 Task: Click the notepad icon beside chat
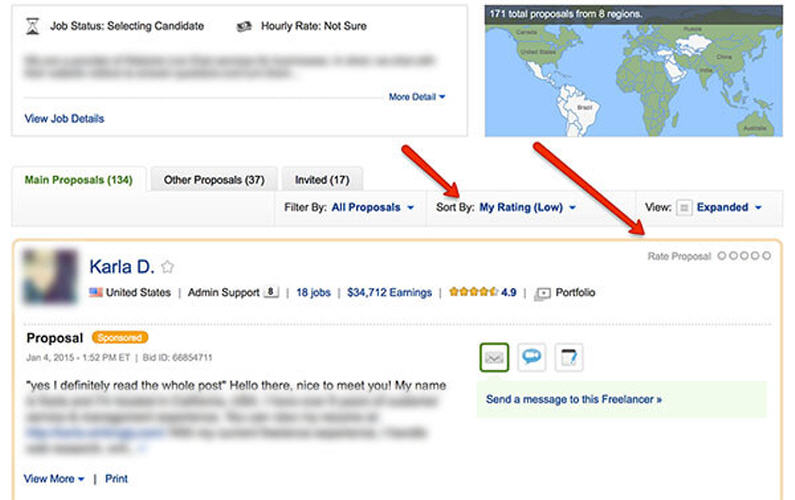(568, 357)
